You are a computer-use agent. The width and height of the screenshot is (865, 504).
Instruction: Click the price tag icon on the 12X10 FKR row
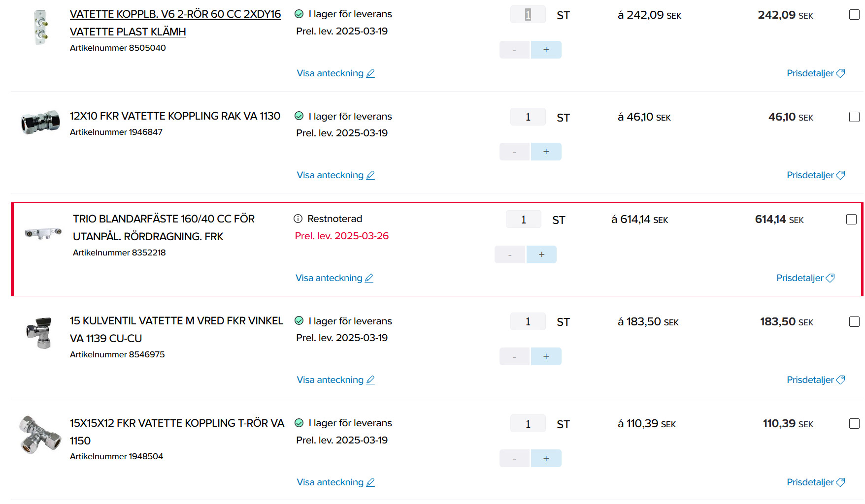pyautogui.click(x=841, y=175)
